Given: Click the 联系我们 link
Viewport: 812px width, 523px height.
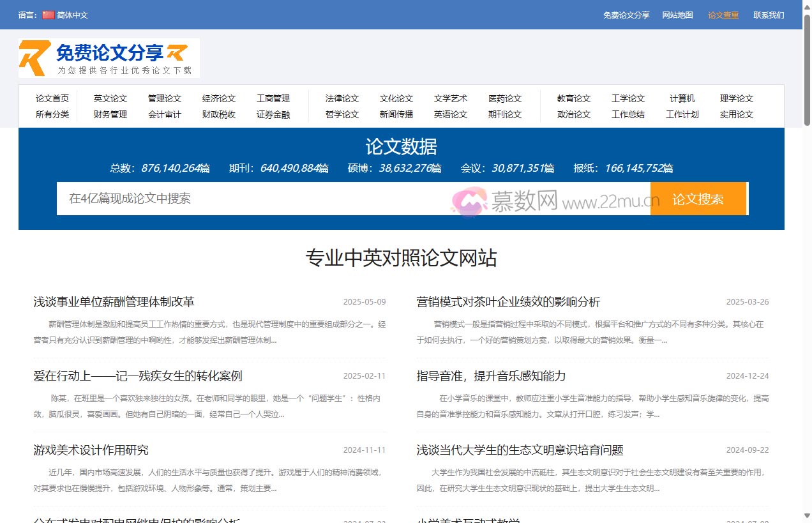Looking at the screenshot, I should (x=769, y=15).
